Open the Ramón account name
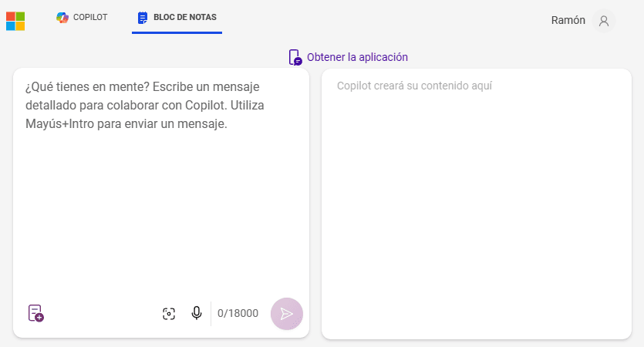Screen dimensions: 644x347 coord(568,20)
